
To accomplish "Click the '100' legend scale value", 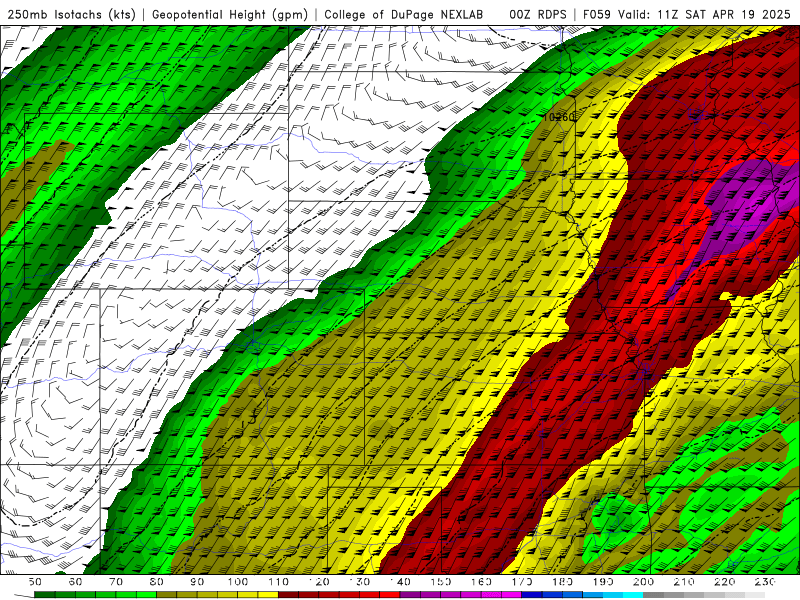I will point(238,582).
